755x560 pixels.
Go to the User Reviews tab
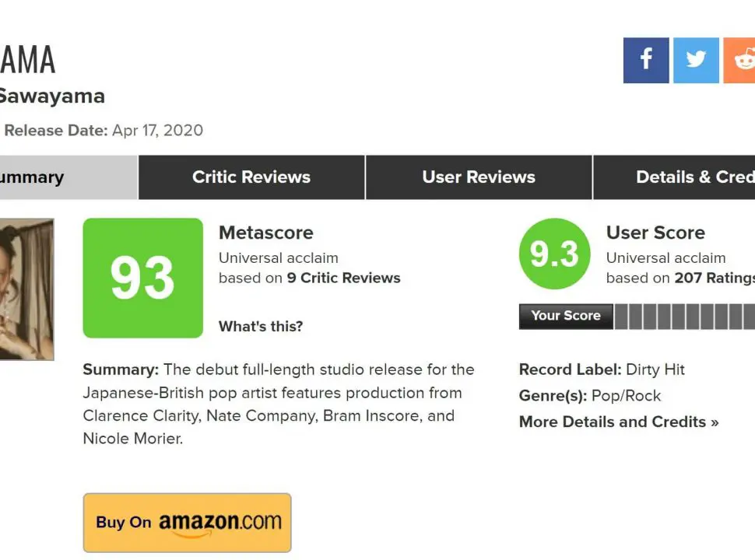click(x=479, y=177)
